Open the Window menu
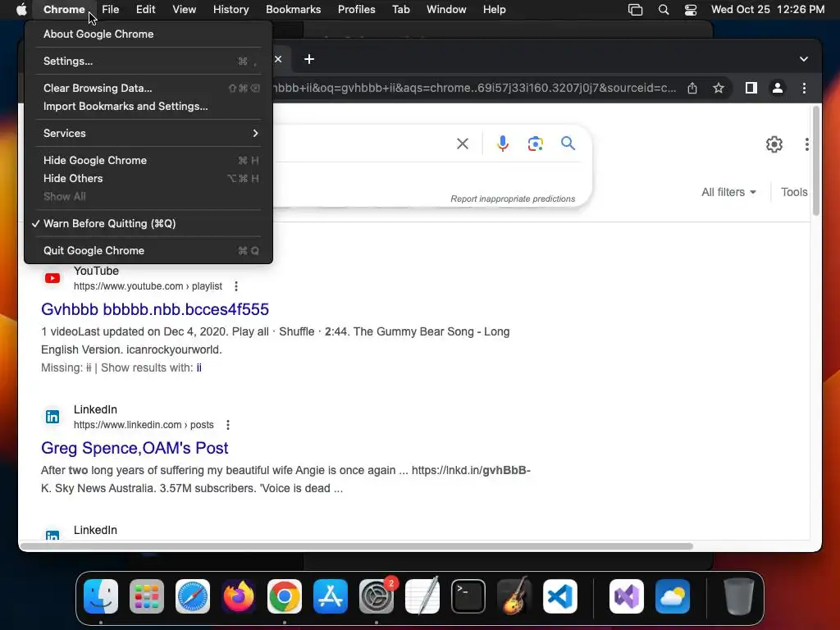The image size is (840, 630). point(446,10)
